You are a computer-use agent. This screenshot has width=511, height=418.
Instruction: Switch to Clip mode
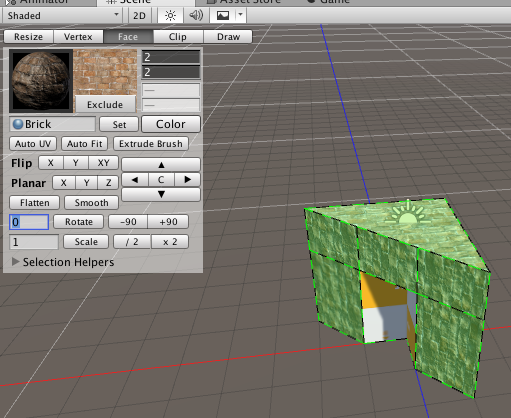pos(178,37)
